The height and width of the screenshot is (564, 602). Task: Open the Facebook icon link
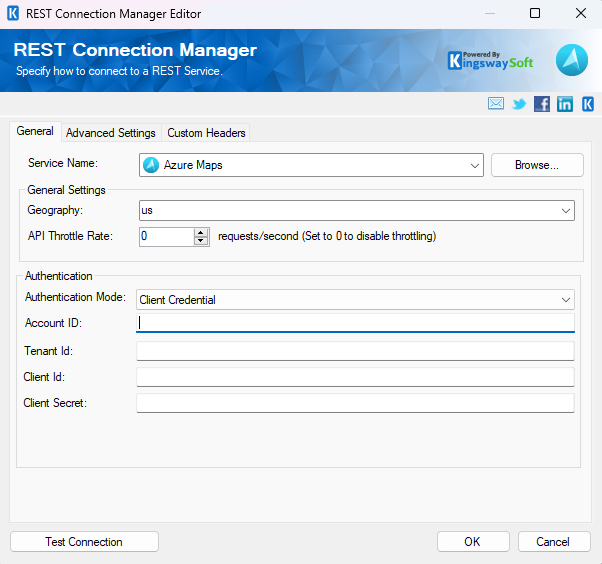coord(542,104)
